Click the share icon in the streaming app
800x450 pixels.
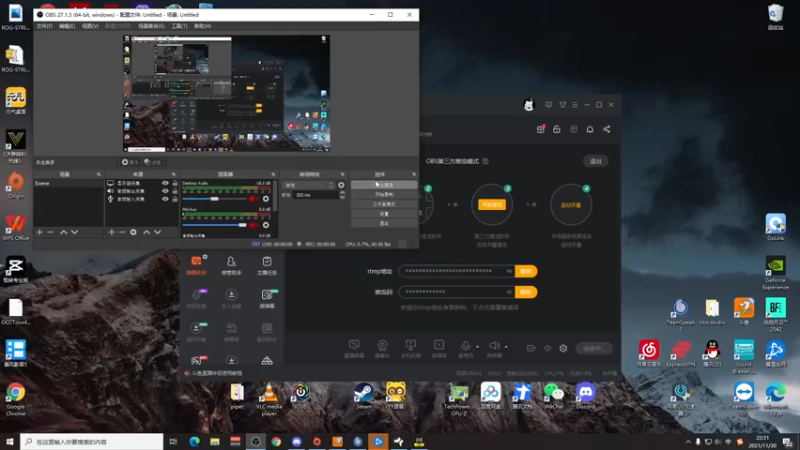point(607,130)
